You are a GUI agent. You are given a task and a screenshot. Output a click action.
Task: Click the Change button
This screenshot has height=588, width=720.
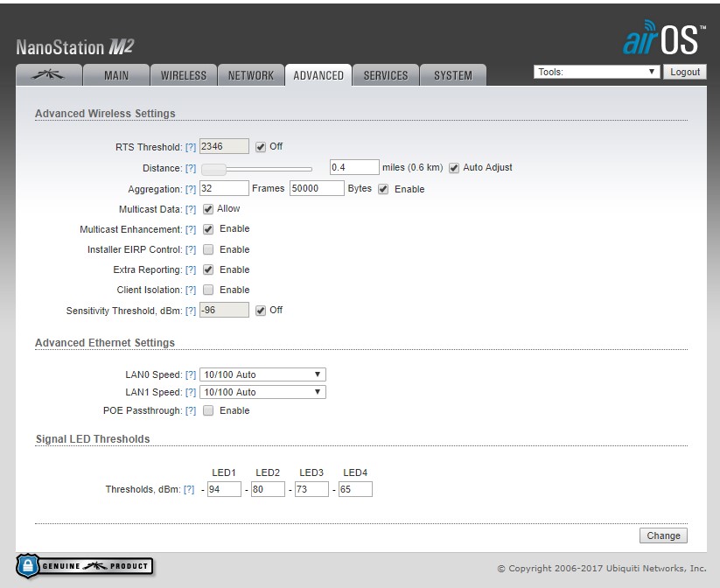[x=663, y=535]
